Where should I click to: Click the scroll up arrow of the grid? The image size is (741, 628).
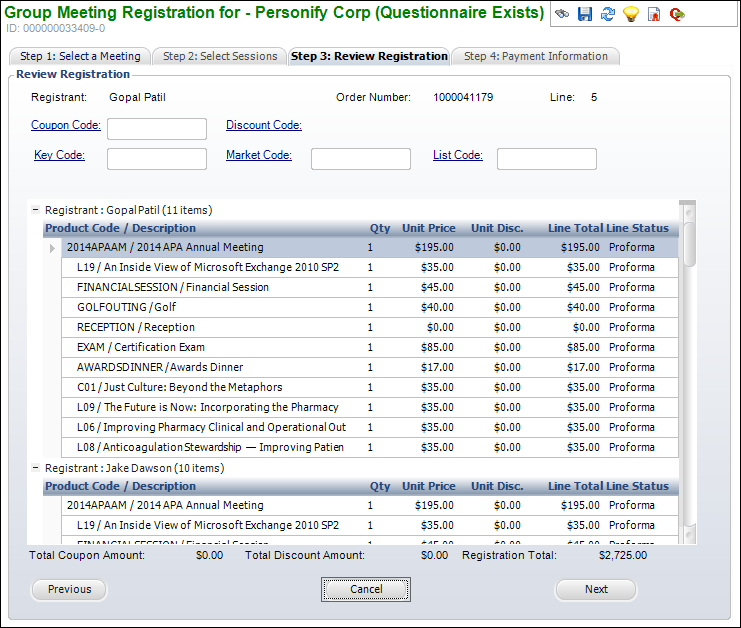coord(689,212)
